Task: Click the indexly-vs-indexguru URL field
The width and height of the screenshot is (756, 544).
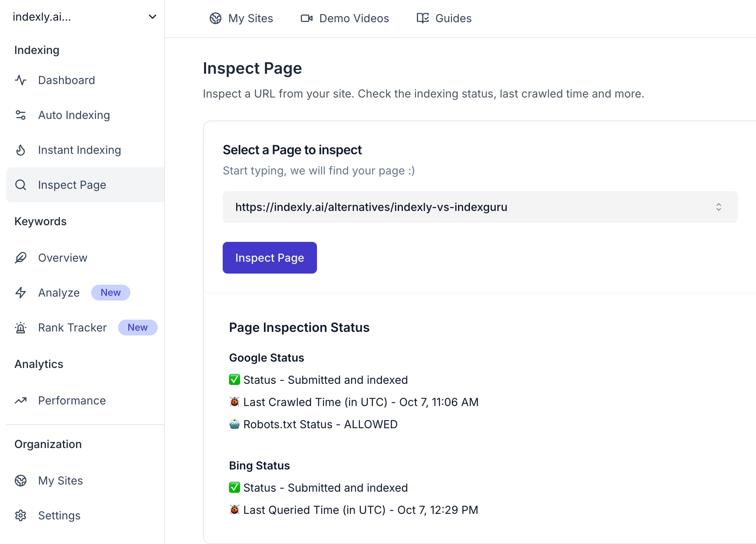Action: pyautogui.click(x=480, y=207)
